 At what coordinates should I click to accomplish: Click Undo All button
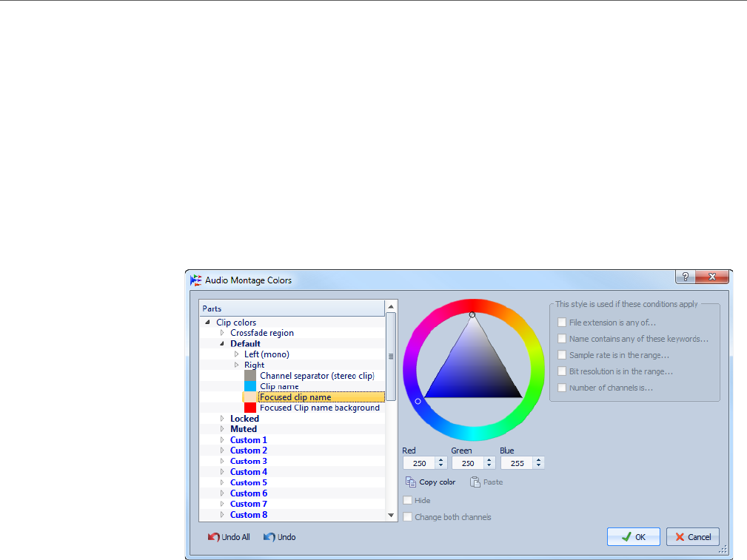coord(229,537)
